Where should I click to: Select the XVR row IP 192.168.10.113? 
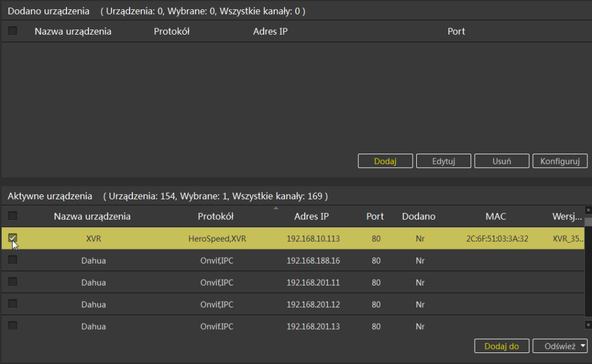(x=312, y=239)
